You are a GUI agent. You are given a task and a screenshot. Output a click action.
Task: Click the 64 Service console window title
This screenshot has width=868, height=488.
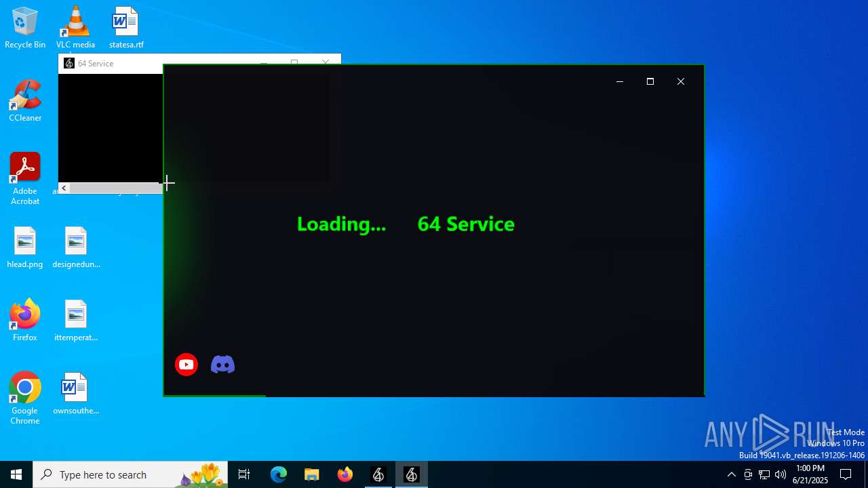96,64
